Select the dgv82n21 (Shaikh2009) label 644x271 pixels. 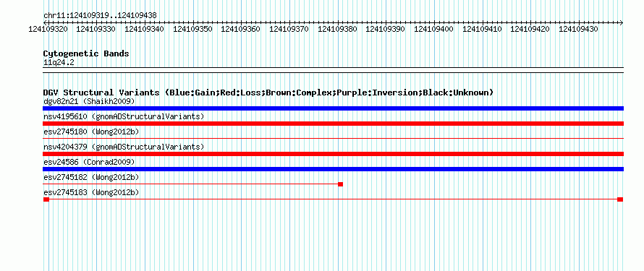click(89, 101)
